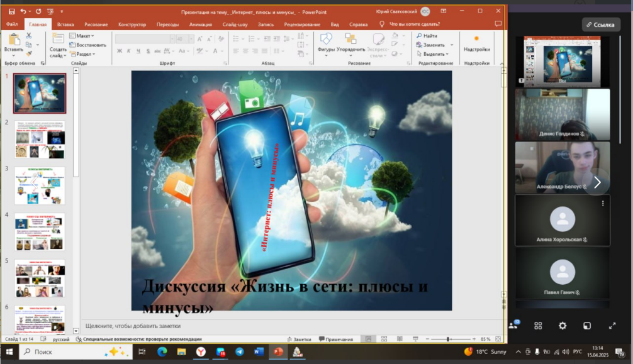Toggle Примечания comments pane in status bar

(336, 339)
